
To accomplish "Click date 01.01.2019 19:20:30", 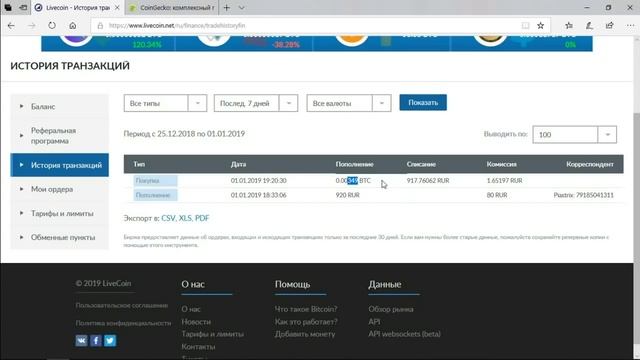I will [258, 180].
